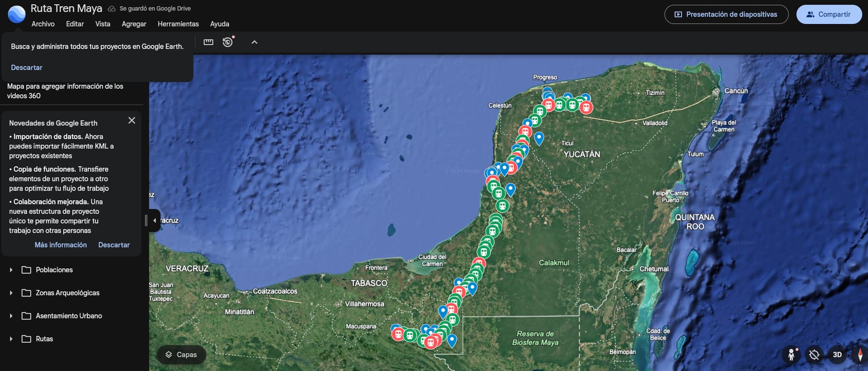
Task: Click the Asentamiento Urbano folder icon
Action: click(x=26, y=316)
